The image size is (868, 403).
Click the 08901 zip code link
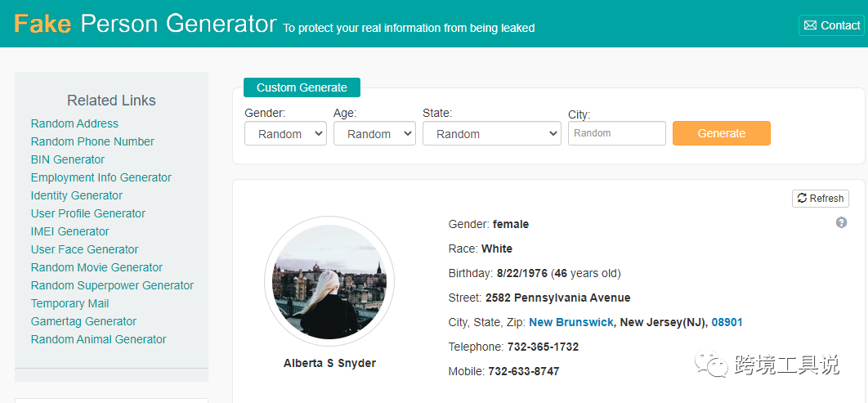(727, 322)
